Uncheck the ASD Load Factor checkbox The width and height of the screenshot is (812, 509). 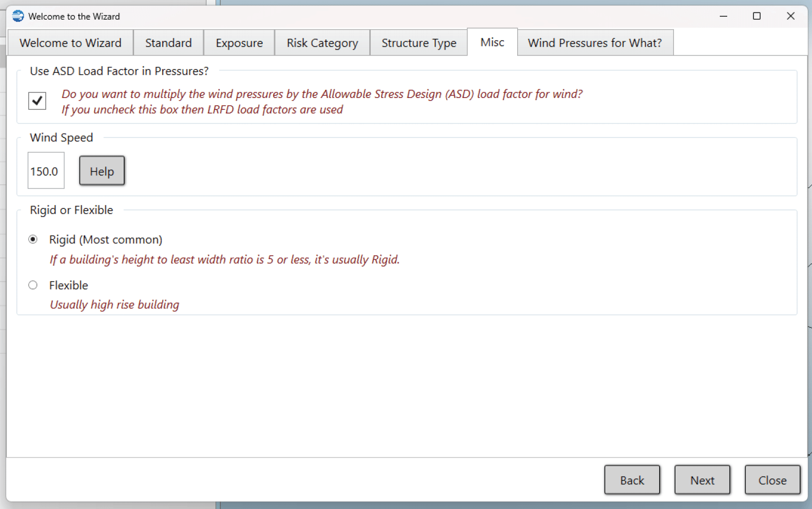click(x=37, y=101)
